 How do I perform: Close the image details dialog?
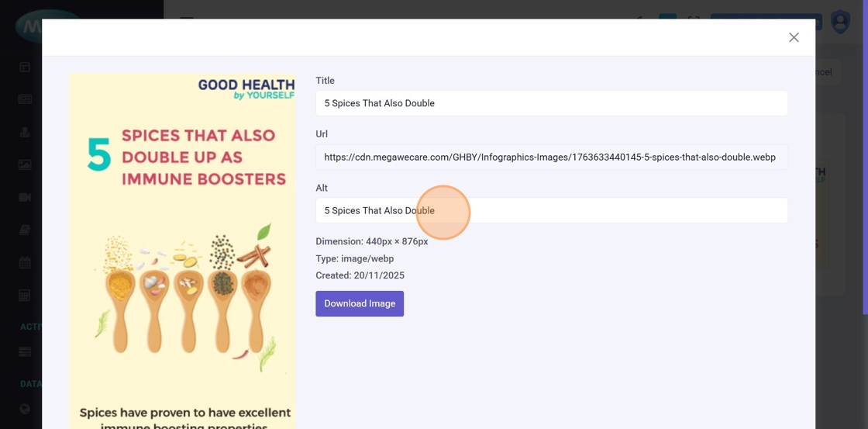click(794, 37)
